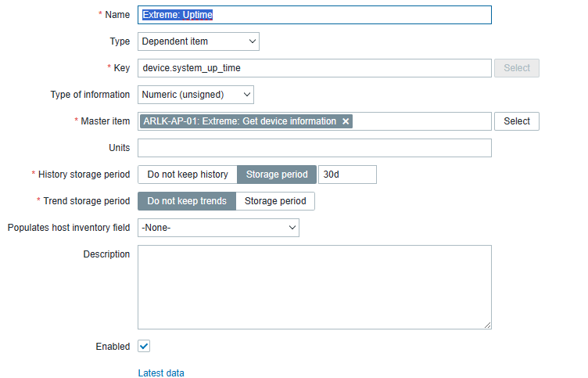Click inside the Description text area
Image resolution: width=588 pixels, height=378 pixels.
(314, 286)
